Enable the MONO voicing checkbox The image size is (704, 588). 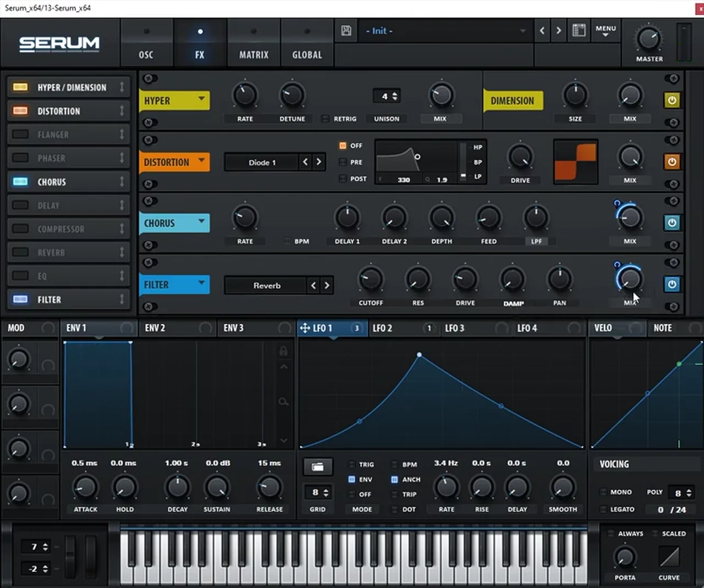(603, 492)
